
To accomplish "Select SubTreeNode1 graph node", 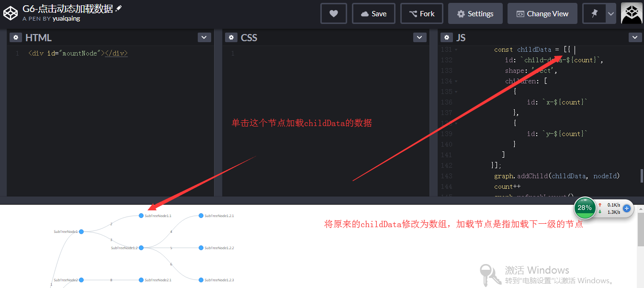I will pos(81,232).
